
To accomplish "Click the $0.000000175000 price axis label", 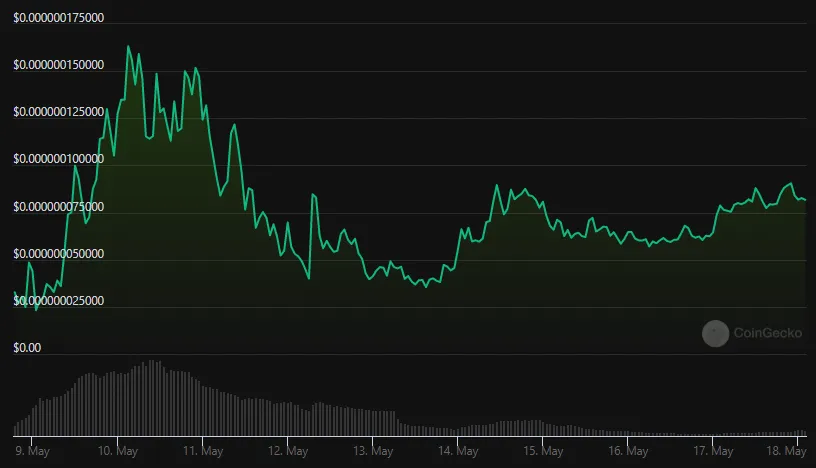I will (59, 18).
